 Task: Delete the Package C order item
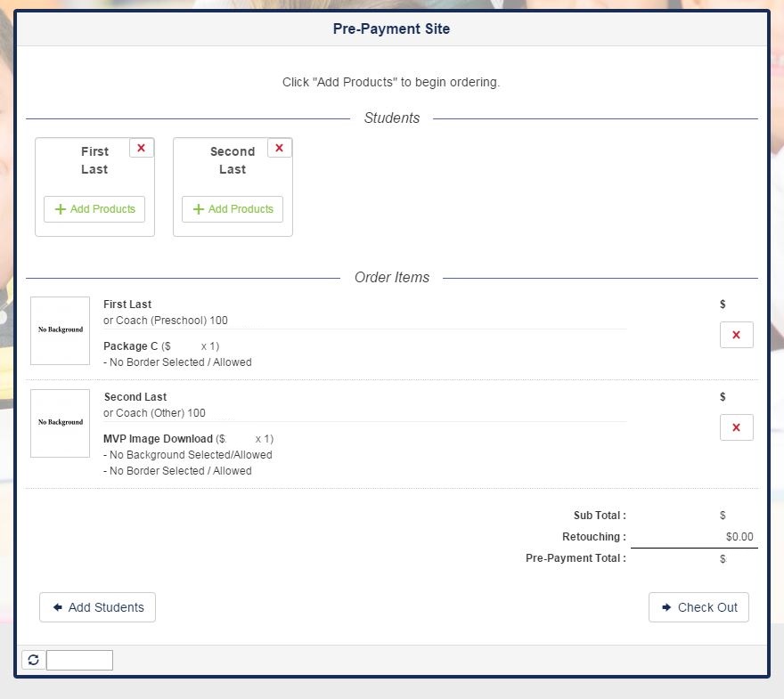[736, 335]
